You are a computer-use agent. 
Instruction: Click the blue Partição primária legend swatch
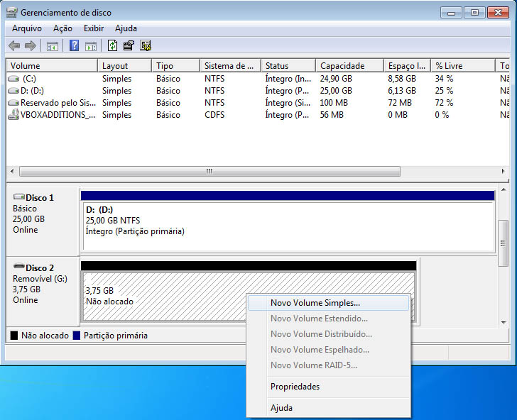point(77,336)
